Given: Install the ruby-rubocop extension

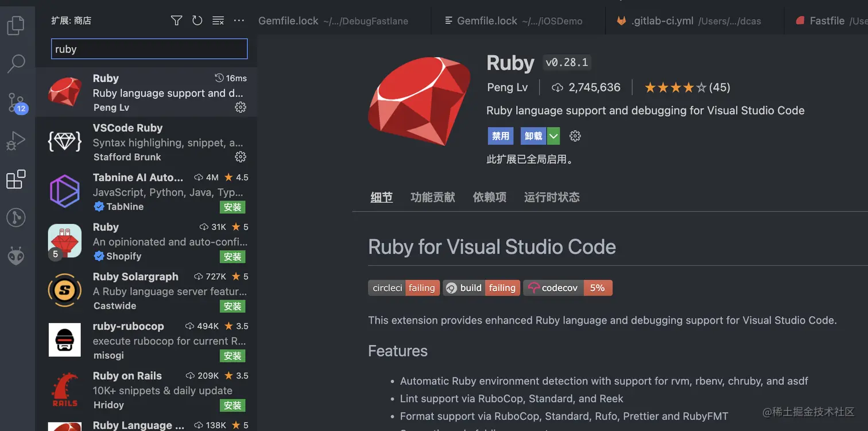Looking at the screenshot, I should coord(232,356).
